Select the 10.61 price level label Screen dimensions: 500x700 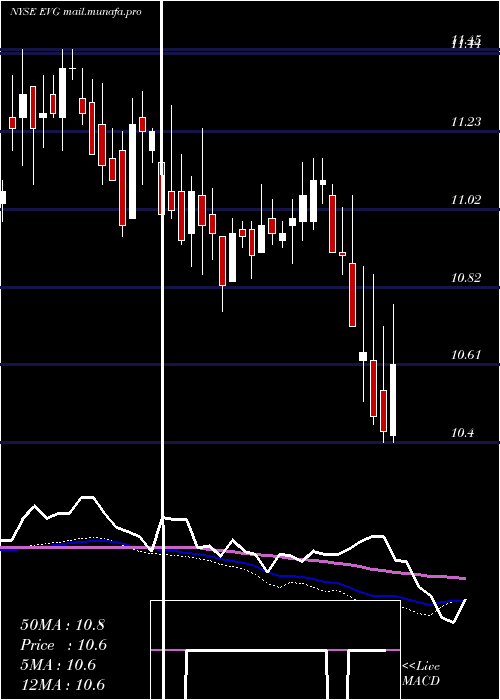point(466,355)
